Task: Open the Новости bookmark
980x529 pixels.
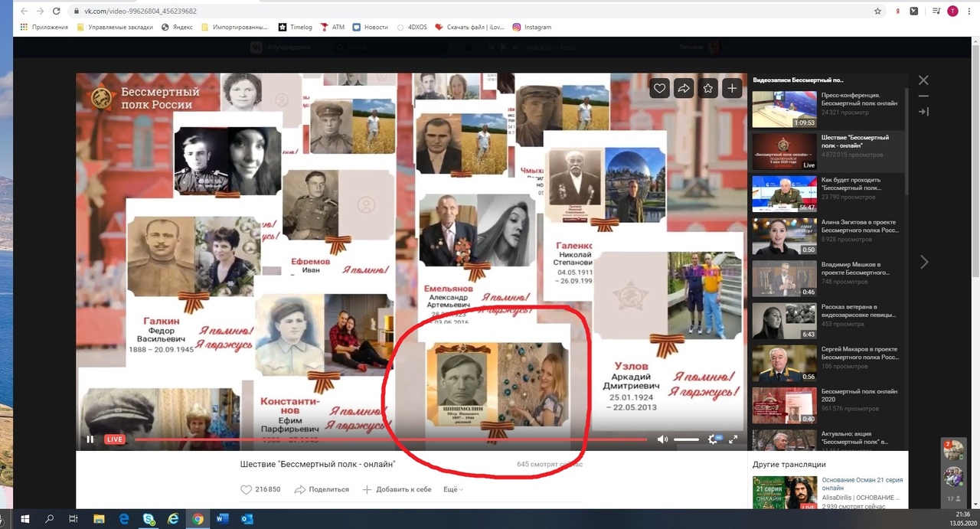Action: [x=371, y=27]
